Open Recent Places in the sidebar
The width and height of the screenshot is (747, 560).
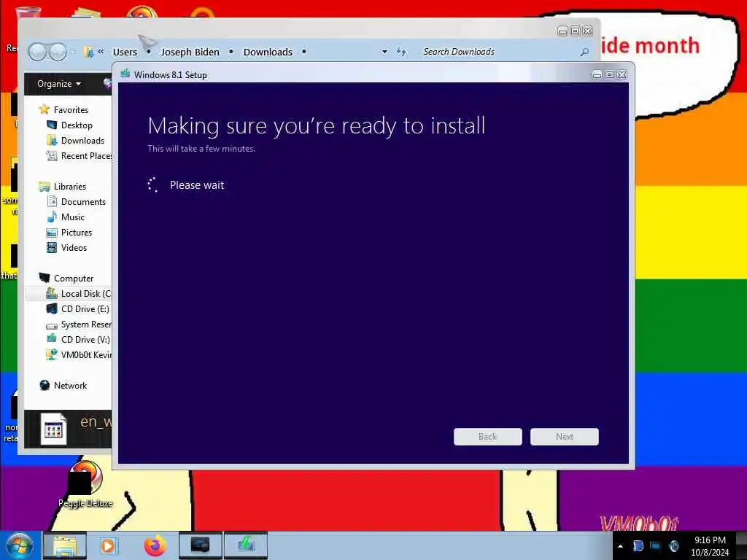(86, 156)
